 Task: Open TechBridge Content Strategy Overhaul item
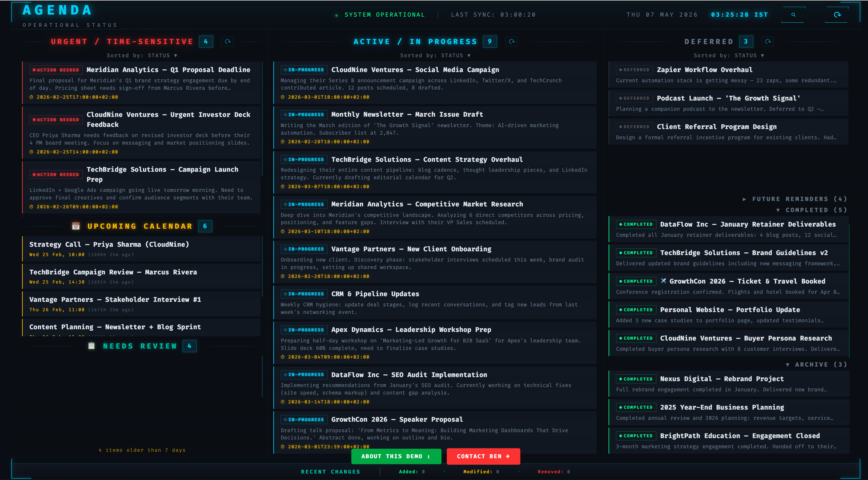point(435,172)
